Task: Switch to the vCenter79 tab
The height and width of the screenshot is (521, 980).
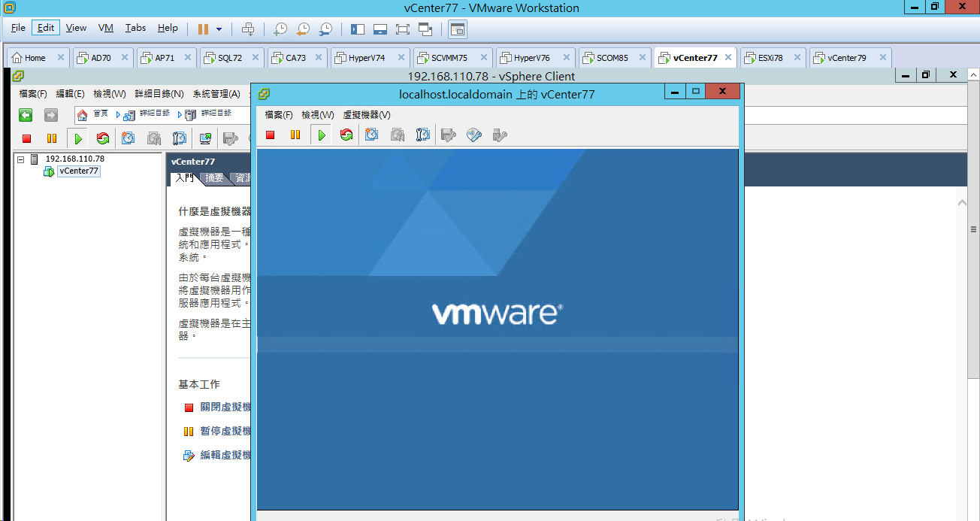Action: coord(850,57)
